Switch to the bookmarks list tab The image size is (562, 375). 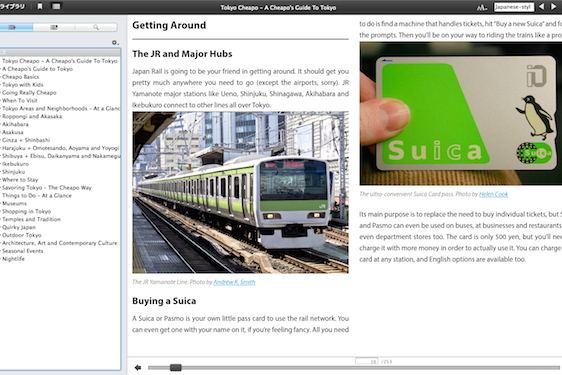pos(54,27)
